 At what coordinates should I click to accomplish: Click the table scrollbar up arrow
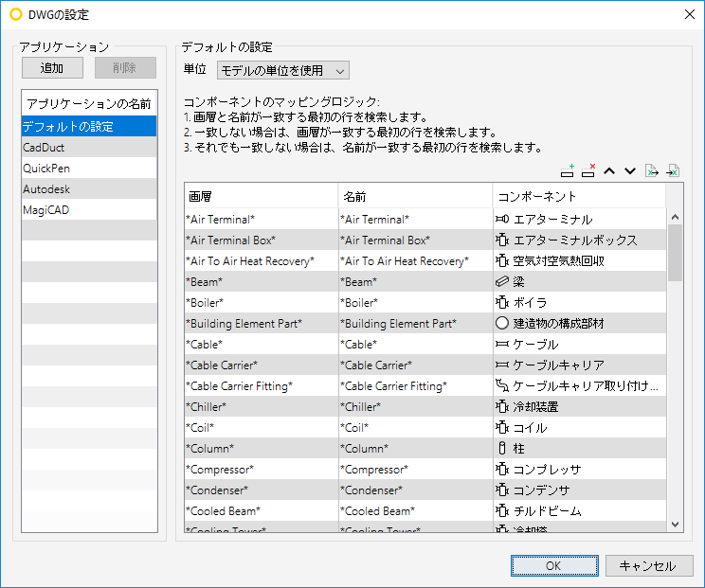(x=675, y=217)
